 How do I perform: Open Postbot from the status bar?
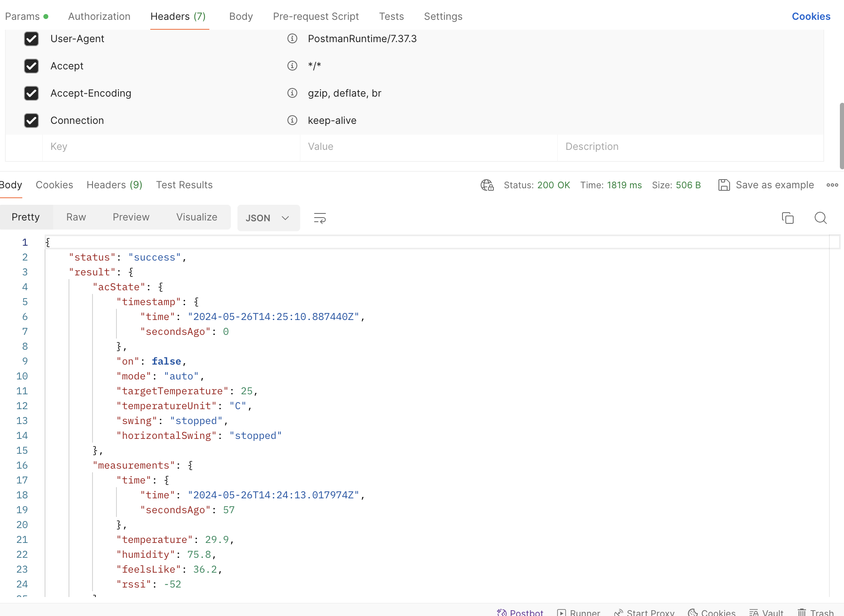(520, 612)
